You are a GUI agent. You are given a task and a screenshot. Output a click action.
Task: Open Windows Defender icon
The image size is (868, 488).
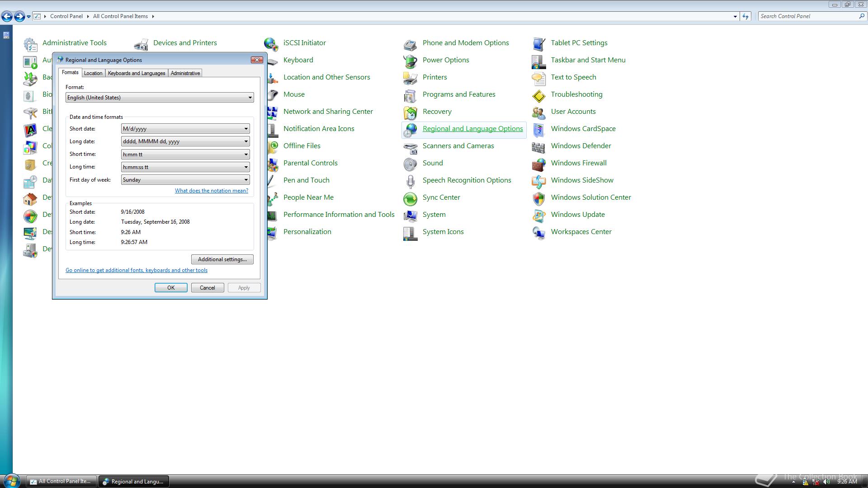[539, 147]
